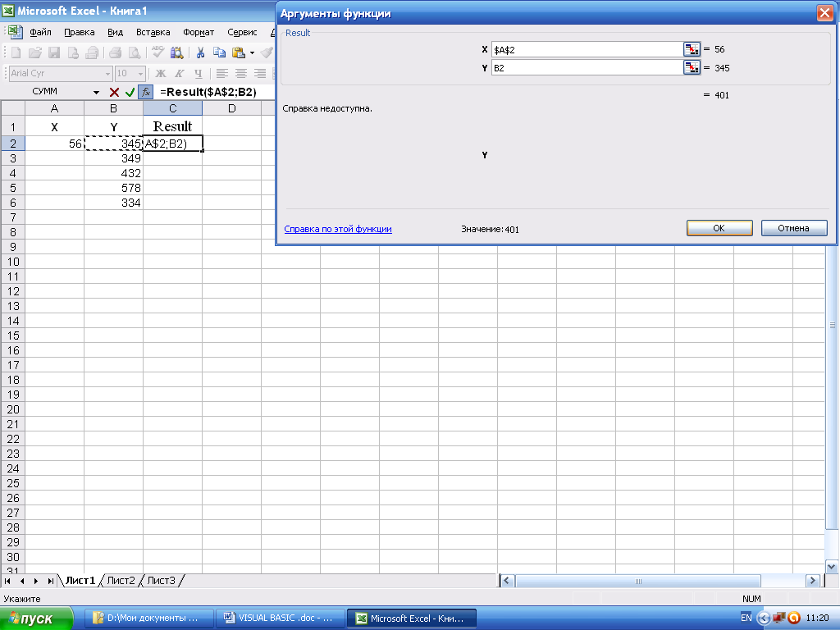Switch to sheet tab Лист3

(x=162, y=580)
